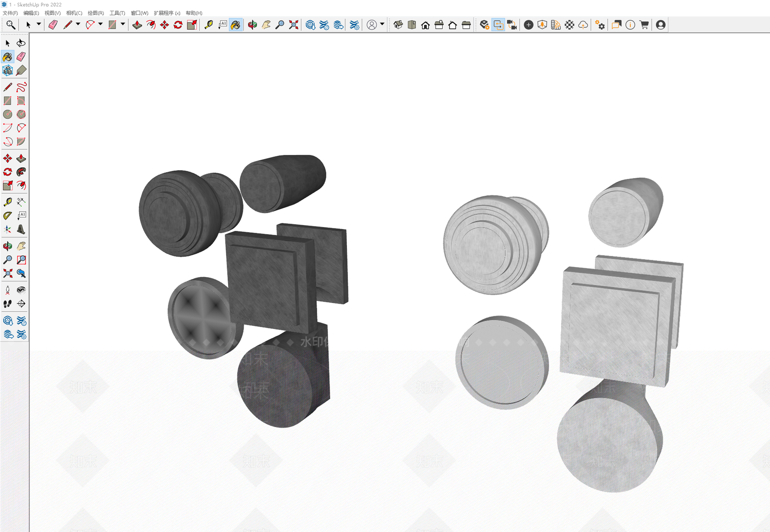Select the Polygon tool
The image size is (770, 532).
coord(21,114)
